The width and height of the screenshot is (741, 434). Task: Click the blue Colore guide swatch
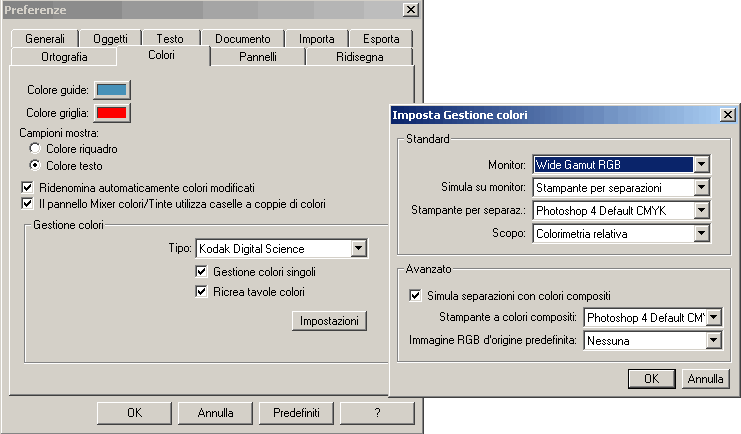111,90
